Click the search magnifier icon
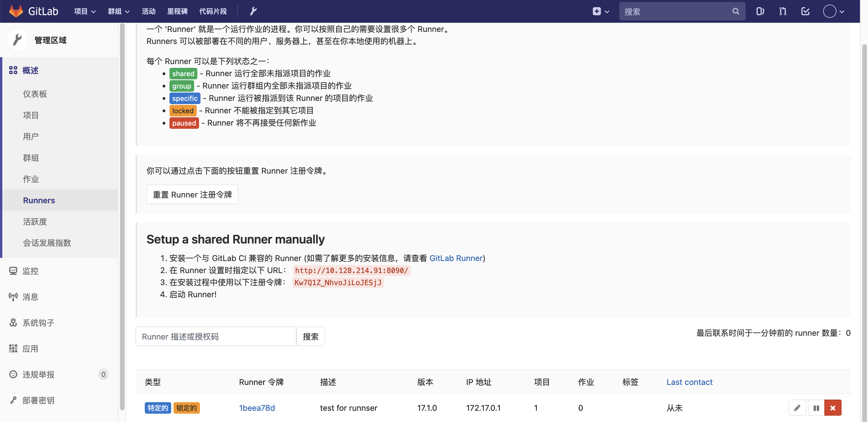The image size is (868, 422). click(736, 11)
